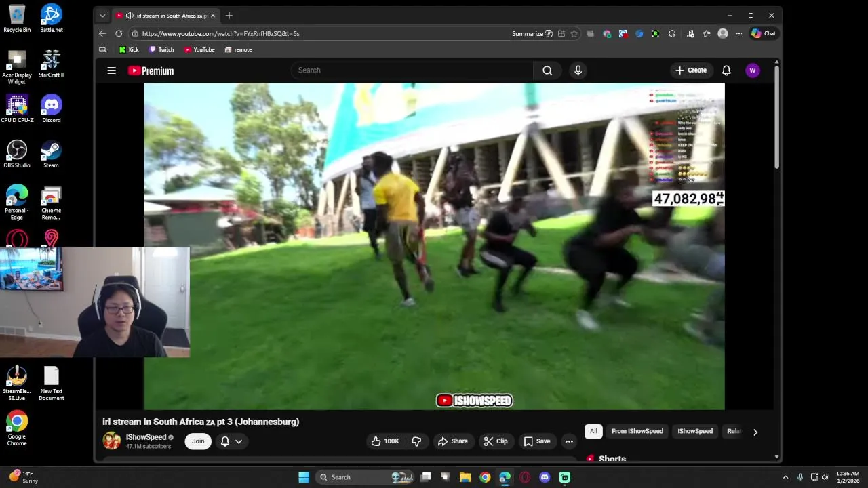Save the video to a playlist

(536, 441)
